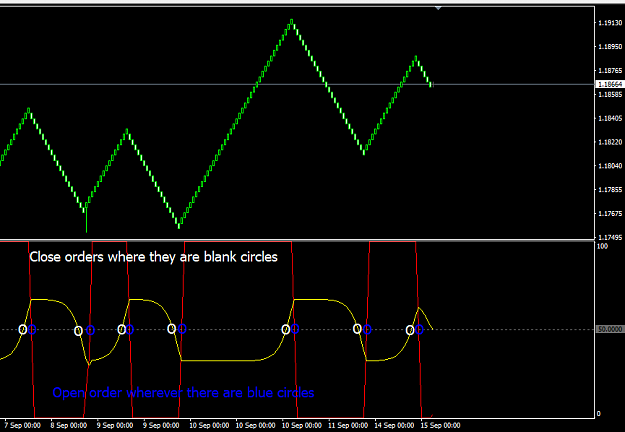Click the 11 Sep 00:00 time label

348,425
